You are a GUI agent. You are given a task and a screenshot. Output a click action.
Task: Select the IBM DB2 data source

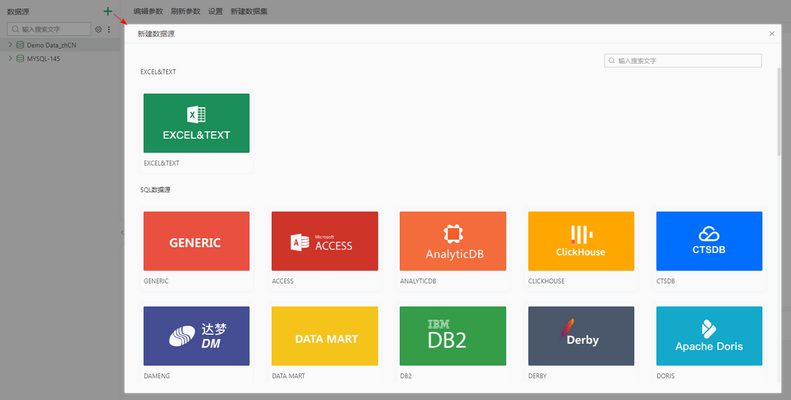coord(452,336)
